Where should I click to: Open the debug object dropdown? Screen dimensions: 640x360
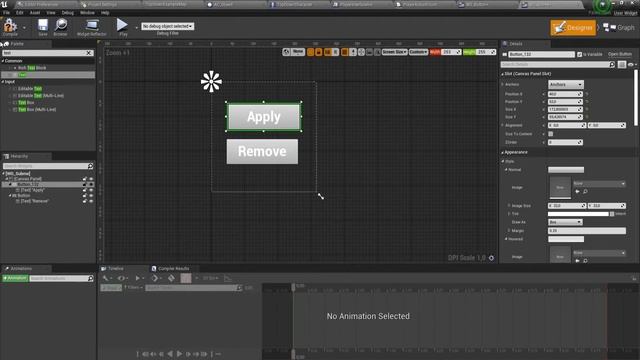tap(167, 26)
